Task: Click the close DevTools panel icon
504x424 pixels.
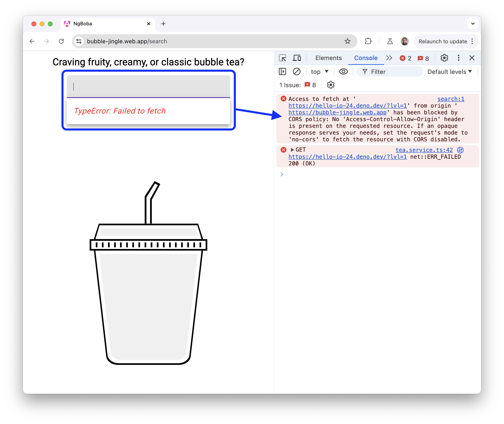Action: click(472, 58)
